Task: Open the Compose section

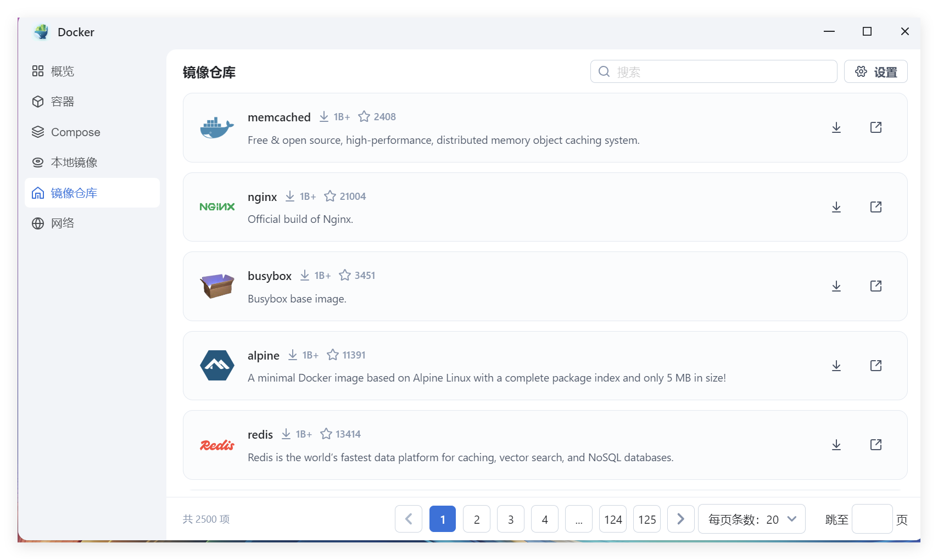Action: 92,132
